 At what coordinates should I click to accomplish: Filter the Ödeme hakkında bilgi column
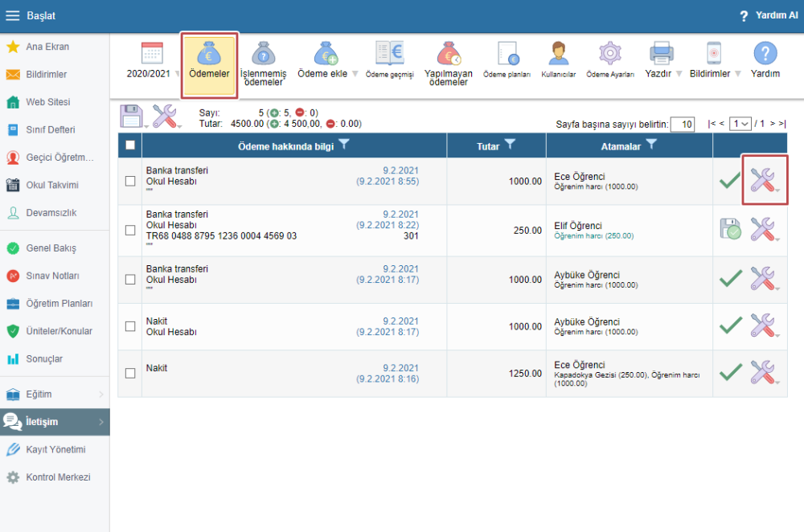(x=344, y=145)
